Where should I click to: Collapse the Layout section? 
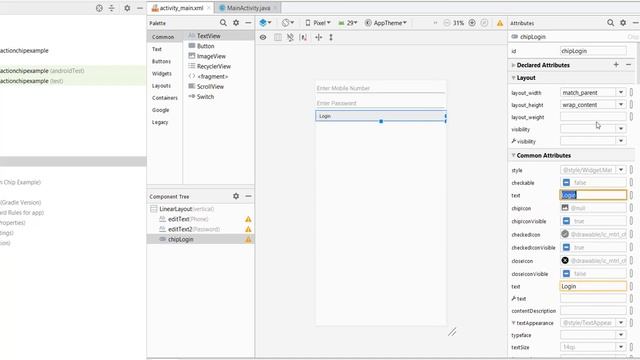tap(513, 78)
